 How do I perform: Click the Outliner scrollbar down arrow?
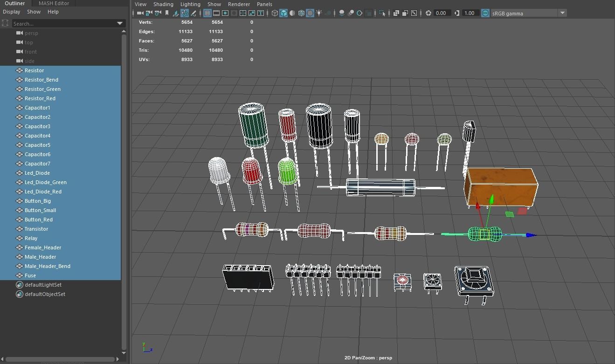pyautogui.click(x=124, y=353)
